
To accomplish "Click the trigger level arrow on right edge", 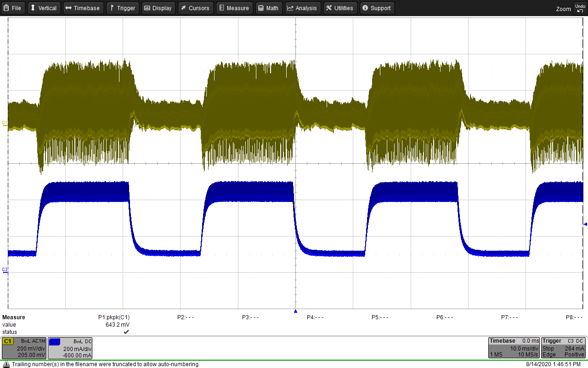I will pyautogui.click(x=585, y=224).
